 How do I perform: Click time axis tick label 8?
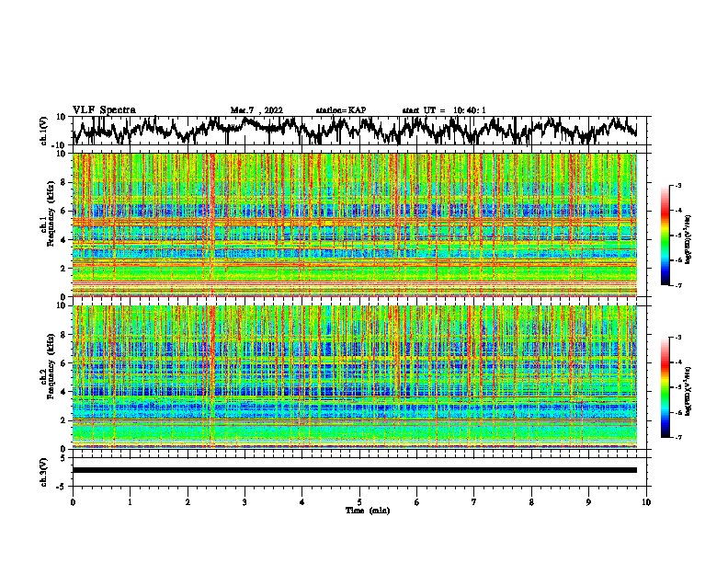click(531, 502)
